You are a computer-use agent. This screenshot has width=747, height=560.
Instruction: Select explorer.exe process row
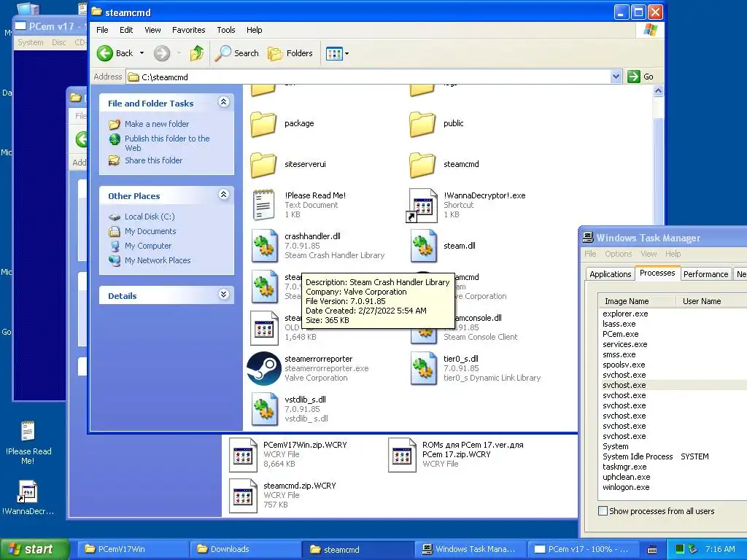coord(625,314)
